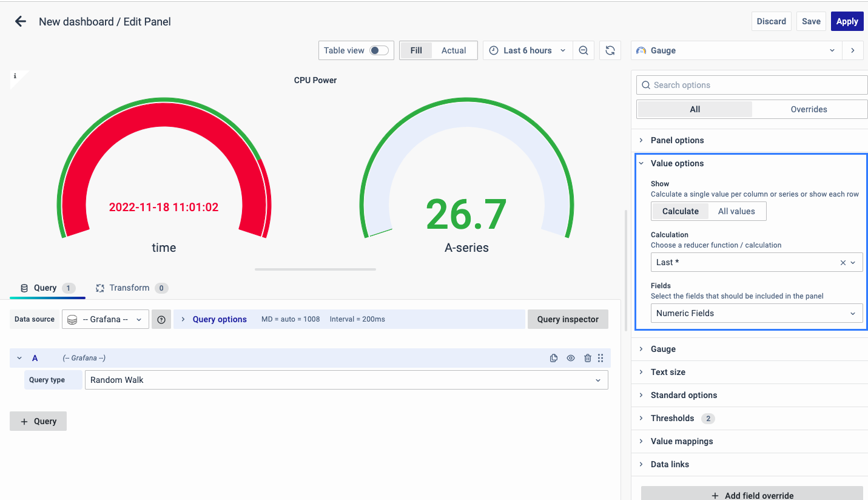Click the back arrow to exit panel editor

tap(21, 22)
